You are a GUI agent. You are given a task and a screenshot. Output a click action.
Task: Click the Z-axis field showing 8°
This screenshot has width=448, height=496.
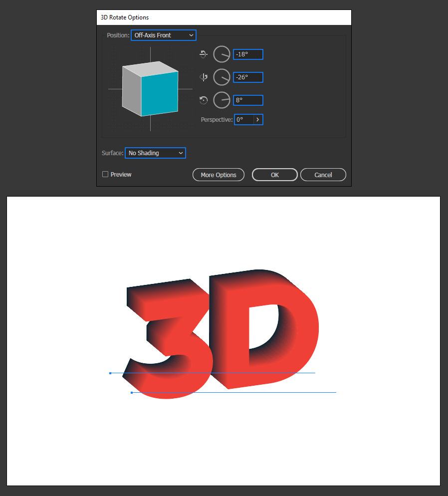click(x=248, y=100)
